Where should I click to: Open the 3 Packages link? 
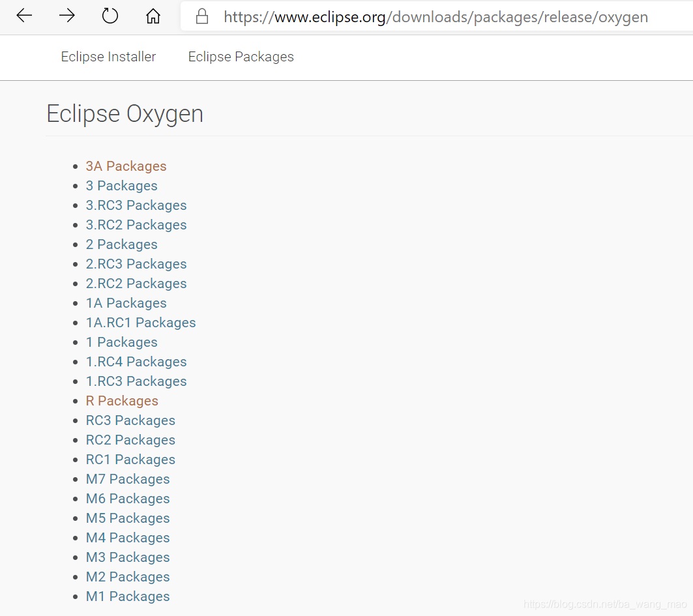click(121, 186)
